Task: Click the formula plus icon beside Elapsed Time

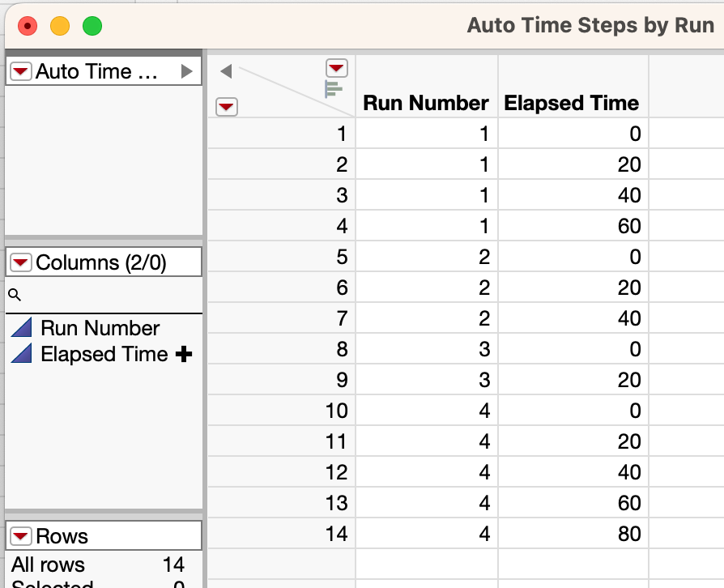Action: tap(184, 354)
